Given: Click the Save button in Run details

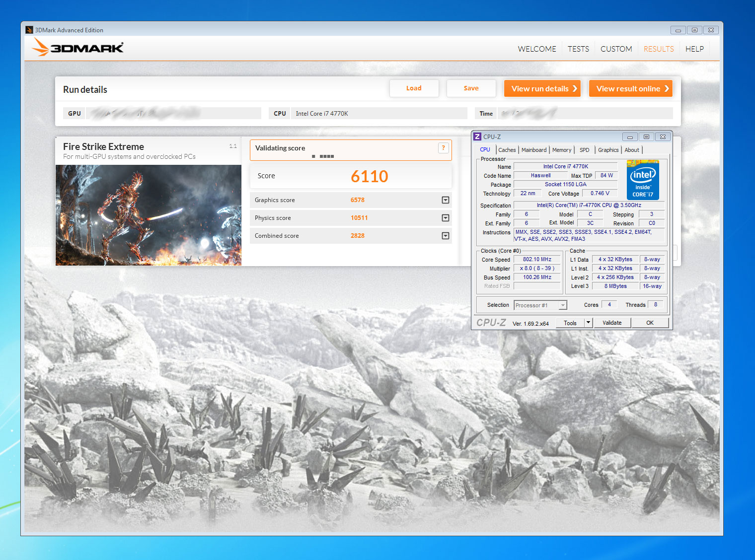Looking at the screenshot, I should [471, 88].
